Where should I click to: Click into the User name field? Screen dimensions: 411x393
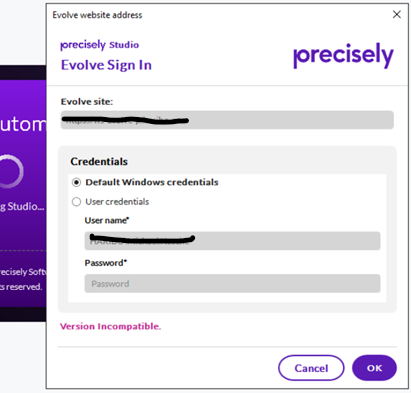click(x=232, y=241)
